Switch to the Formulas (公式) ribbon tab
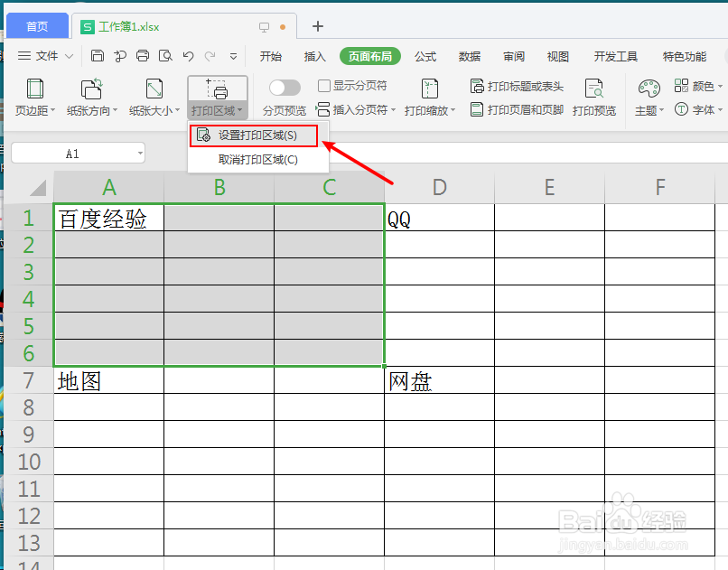This screenshot has width=728, height=570. 425,57
